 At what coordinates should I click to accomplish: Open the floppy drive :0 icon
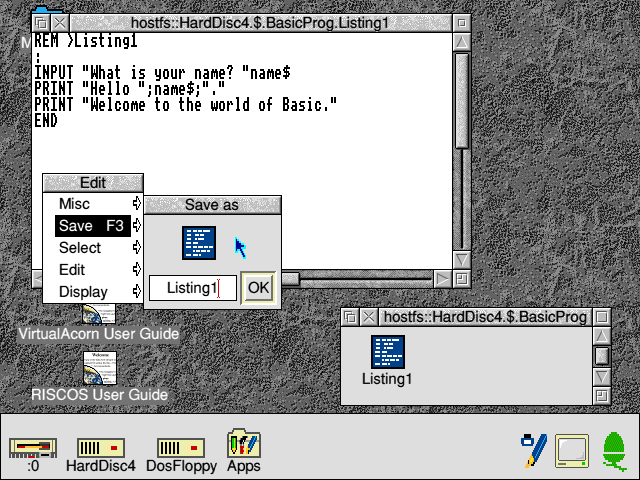tap(33, 449)
